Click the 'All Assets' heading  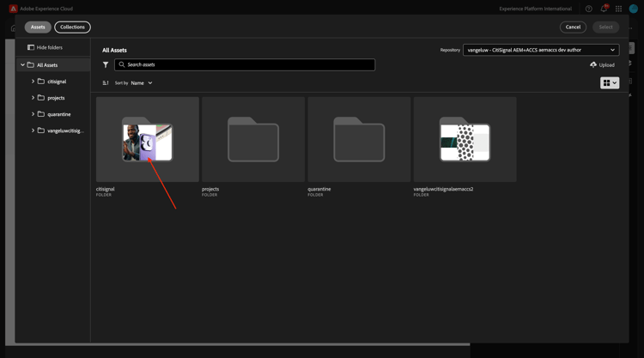(114, 50)
